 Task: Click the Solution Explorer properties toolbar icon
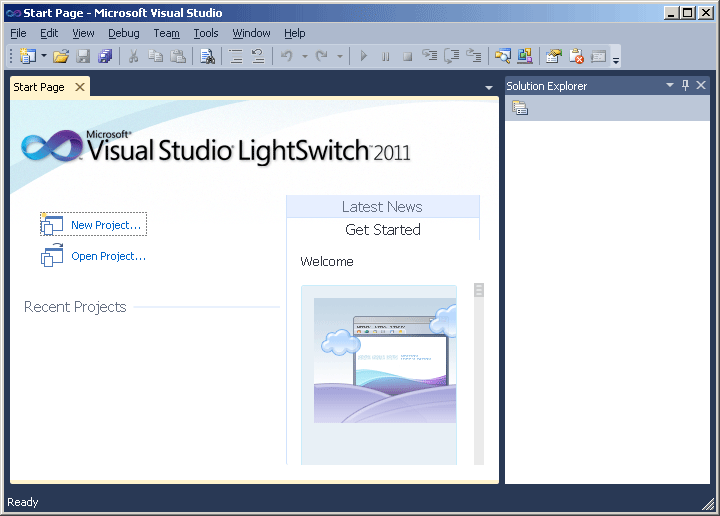point(520,108)
